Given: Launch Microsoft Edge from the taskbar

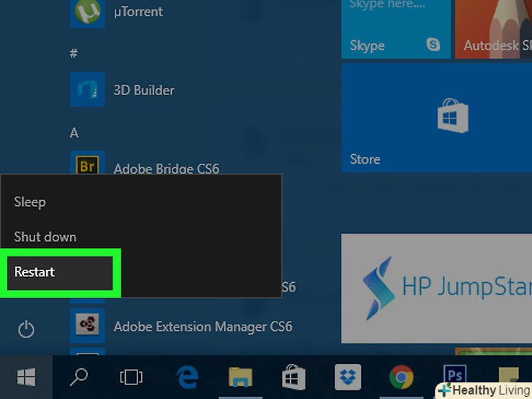Looking at the screenshot, I should tap(187, 377).
